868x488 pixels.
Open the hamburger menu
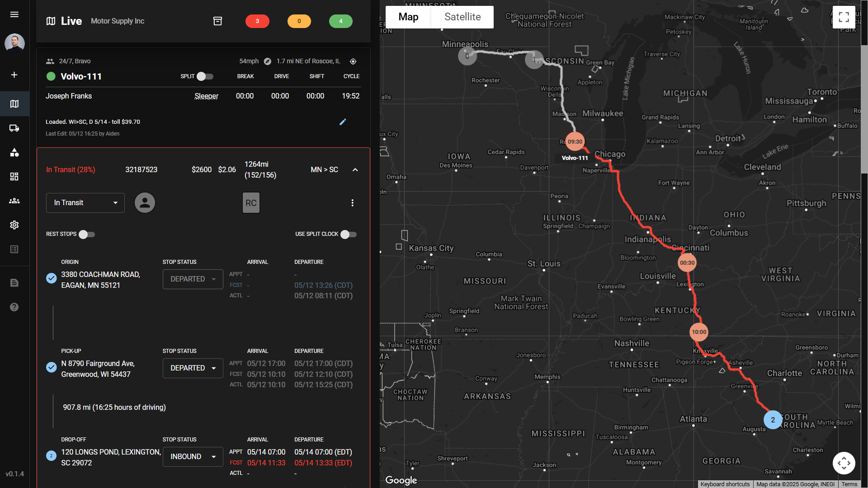tap(14, 14)
